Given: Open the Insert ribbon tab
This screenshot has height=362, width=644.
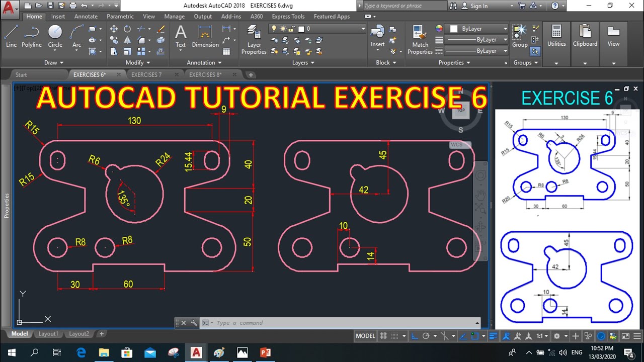Looking at the screenshot, I should tap(58, 16).
